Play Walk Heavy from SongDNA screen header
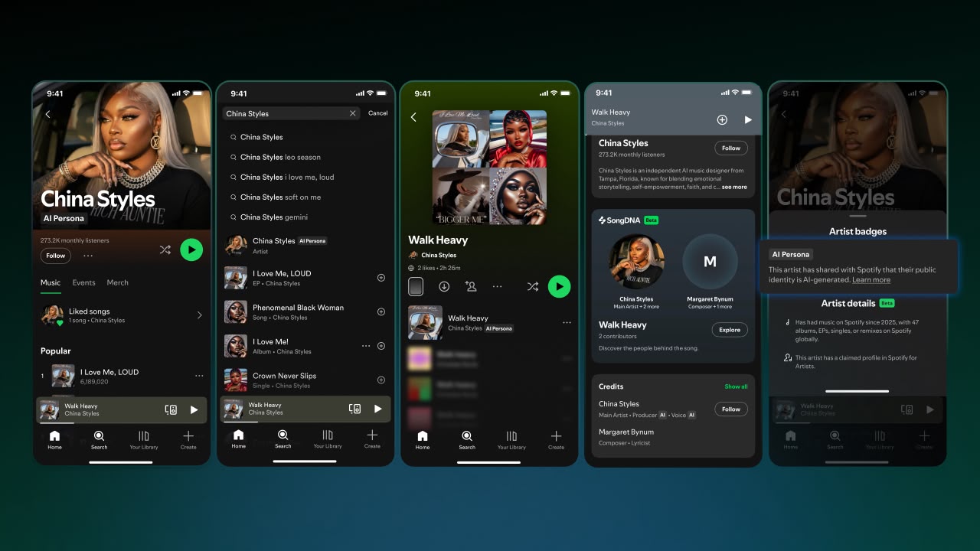The width and height of the screenshot is (980, 551). (748, 120)
